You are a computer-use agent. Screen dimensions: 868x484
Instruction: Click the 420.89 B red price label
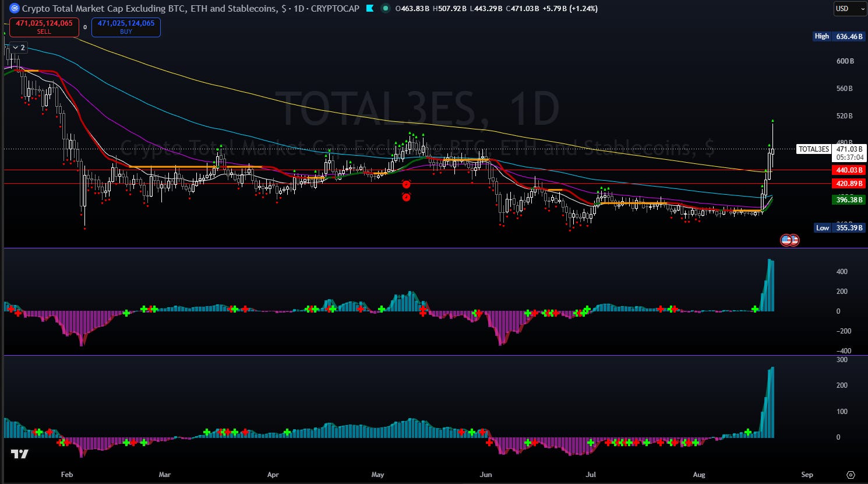click(849, 184)
